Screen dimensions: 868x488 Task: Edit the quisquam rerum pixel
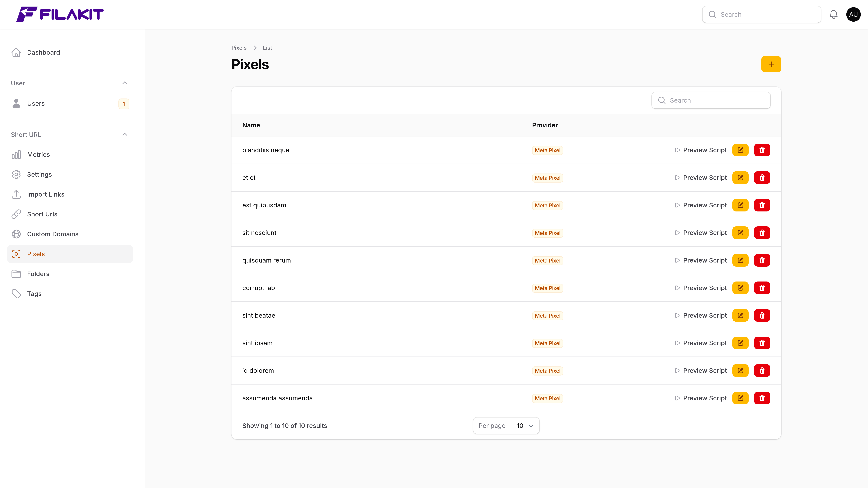[740, 260]
